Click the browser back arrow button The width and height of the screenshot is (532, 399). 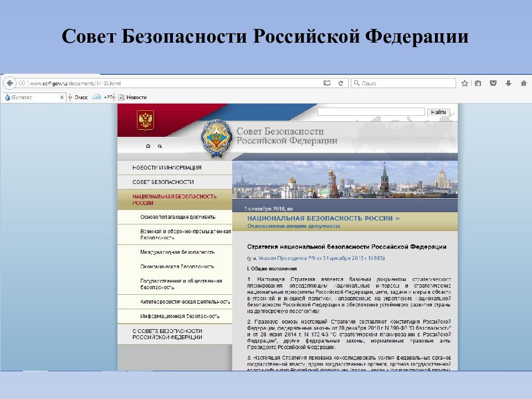[x=10, y=83]
